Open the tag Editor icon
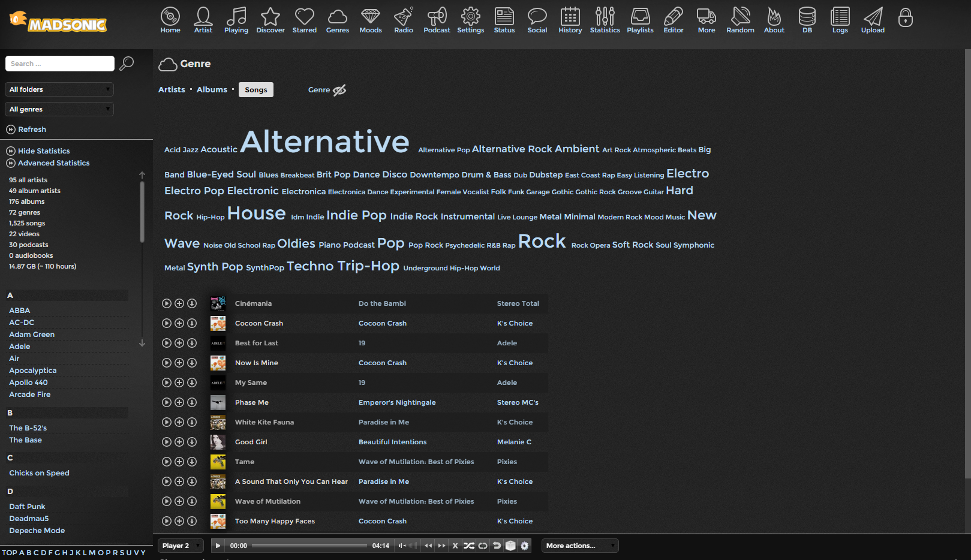Image resolution: width=971 pixels, height=560 pixels. [x=674, y=20]
